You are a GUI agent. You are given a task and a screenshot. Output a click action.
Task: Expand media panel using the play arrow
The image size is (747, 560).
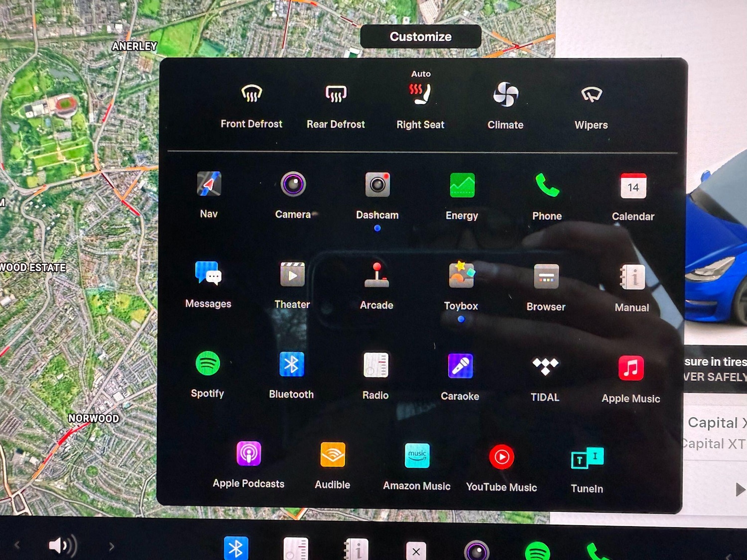(740, 490)
